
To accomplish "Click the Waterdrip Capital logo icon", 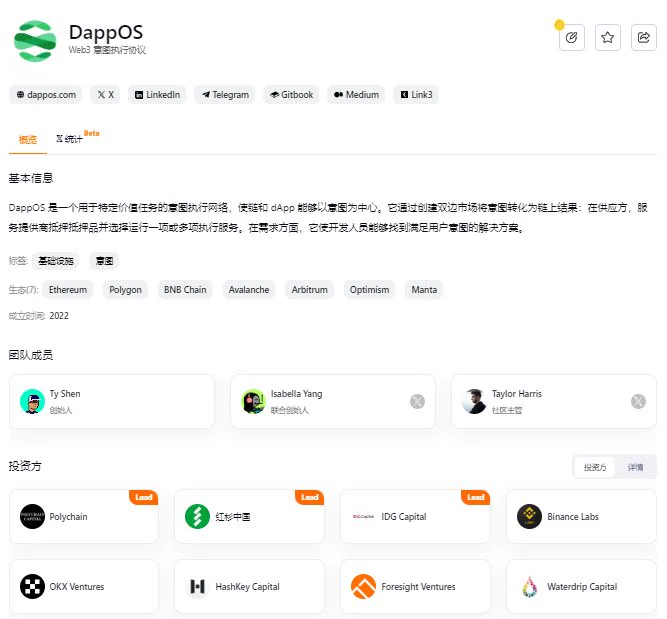I will click(529, 586).
